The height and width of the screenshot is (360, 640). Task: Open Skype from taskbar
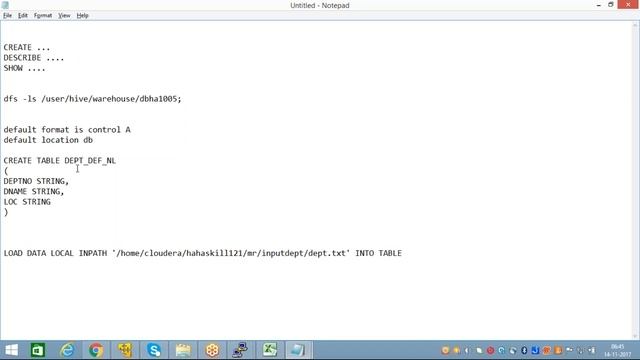pyautogui.click(x=154, y=350)
